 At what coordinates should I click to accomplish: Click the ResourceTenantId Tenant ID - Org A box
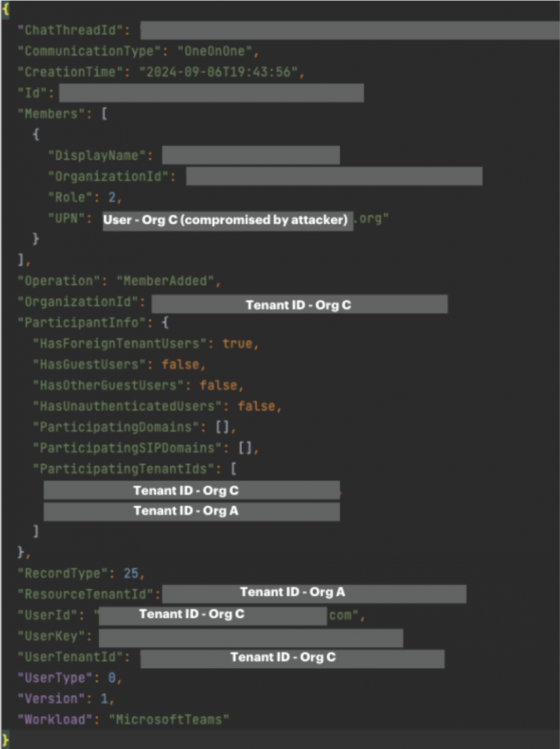pos(314,592)
